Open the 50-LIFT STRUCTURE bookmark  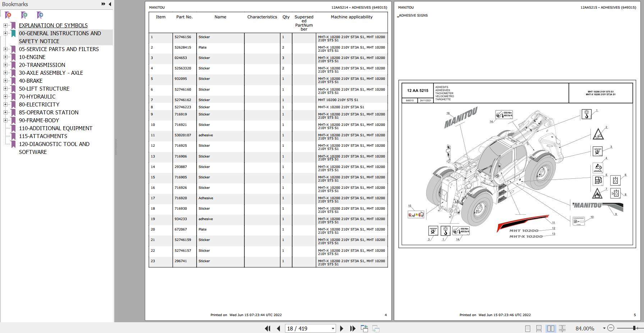tap(44, 89)
